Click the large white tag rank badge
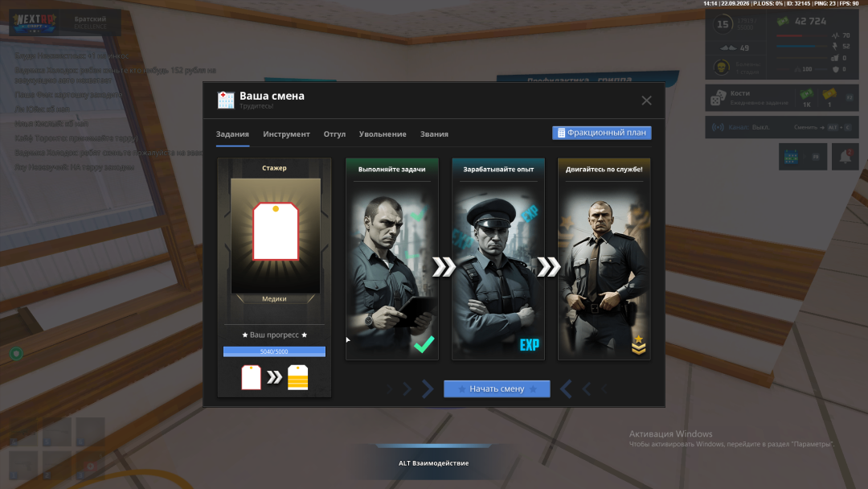The image size is (868, 489). pyautogui.click(x=276, y=232)
